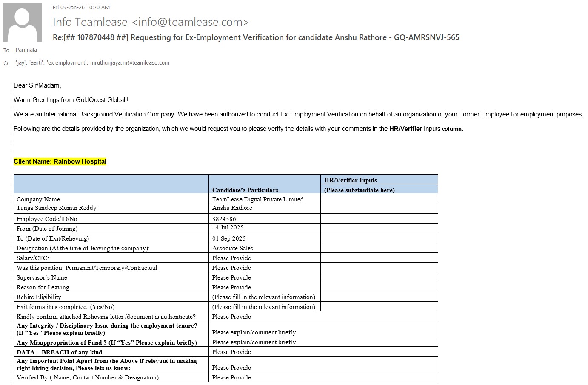Viewport: 588px width, 385px height.
Task: Open the To recipient Parimala
Action: click(26, 50)
